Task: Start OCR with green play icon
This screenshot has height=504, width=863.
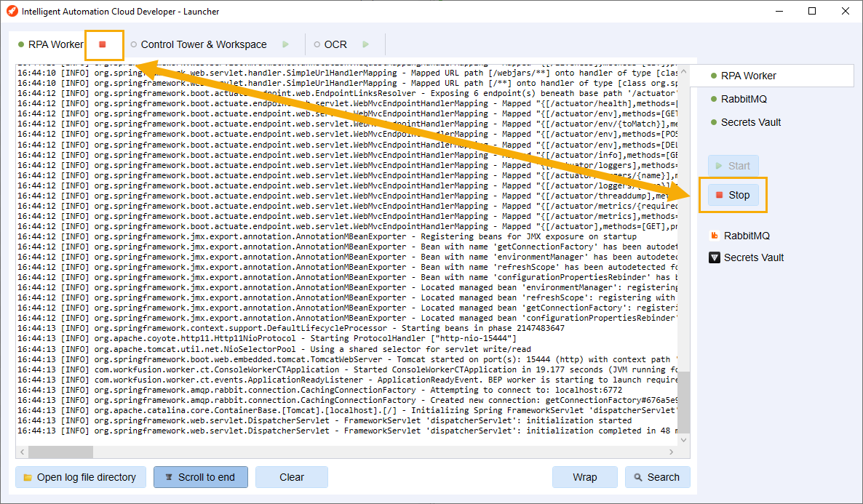Action: click(365, 44)
